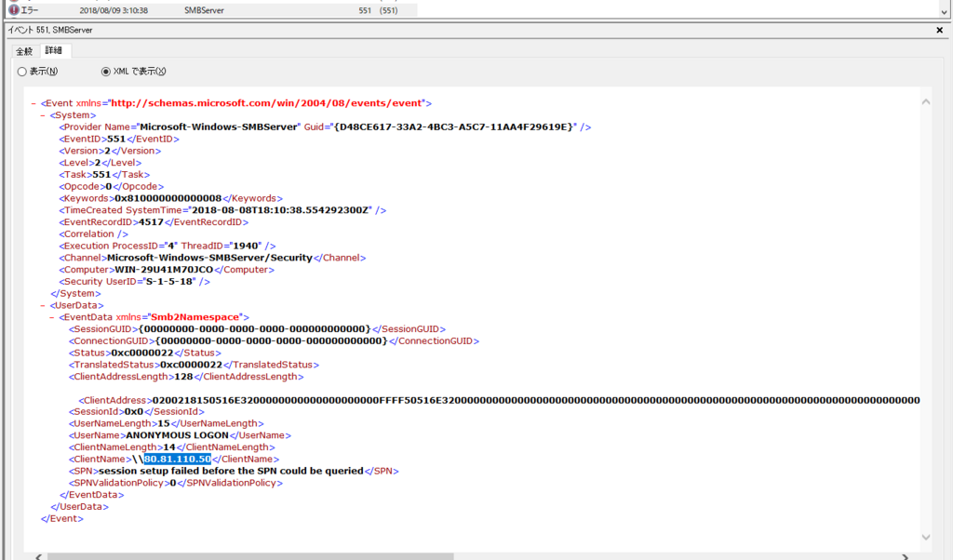Collapse the UserData XML node
Viewport: 953px width, 560px height.
(43, 305)
